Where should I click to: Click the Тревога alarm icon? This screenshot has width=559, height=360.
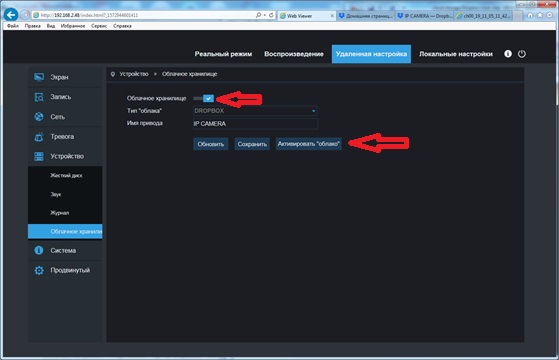click(39, 137)
